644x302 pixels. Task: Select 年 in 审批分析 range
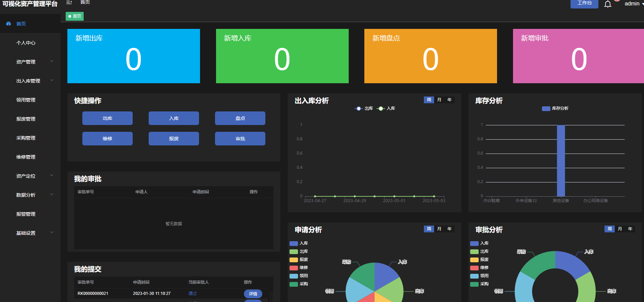tap(630, 229)
